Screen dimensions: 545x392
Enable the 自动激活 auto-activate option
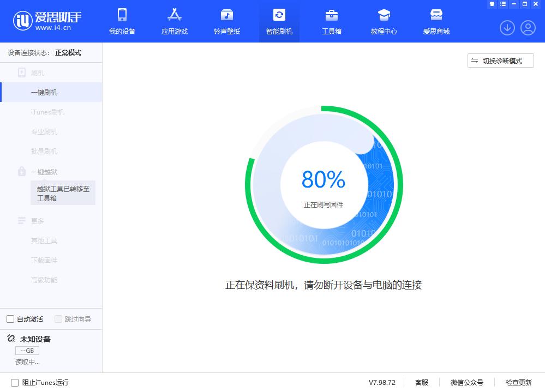click(x=10, y=318)
